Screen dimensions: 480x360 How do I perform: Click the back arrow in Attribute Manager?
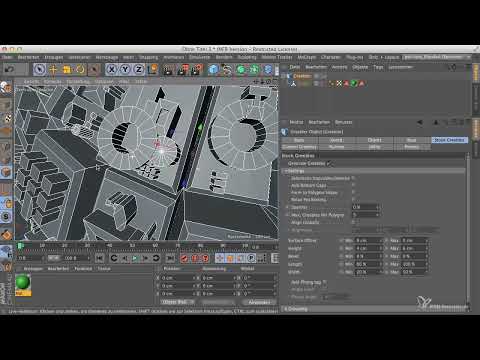pos(420,122)
